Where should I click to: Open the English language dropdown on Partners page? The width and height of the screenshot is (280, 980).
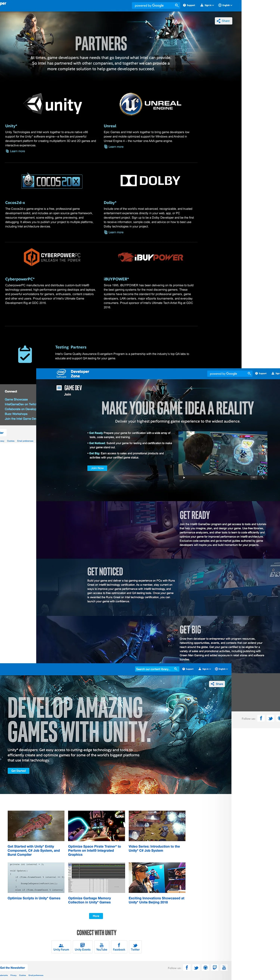225,5
